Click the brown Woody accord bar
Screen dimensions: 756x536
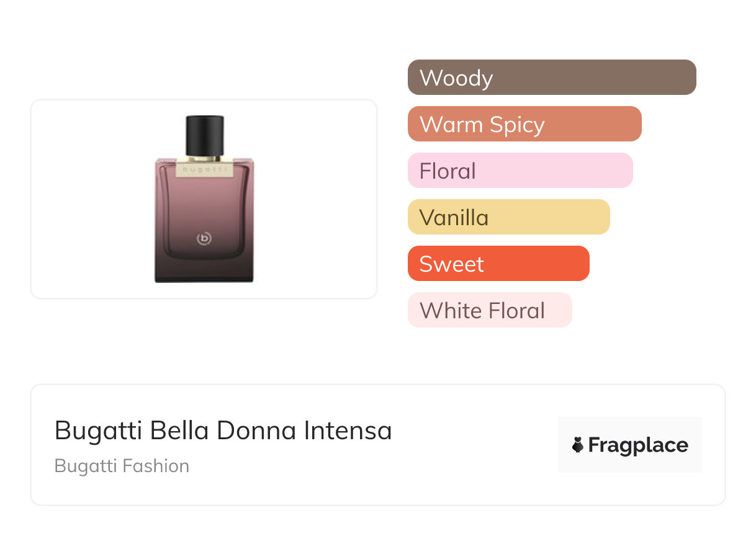[551, 78]
